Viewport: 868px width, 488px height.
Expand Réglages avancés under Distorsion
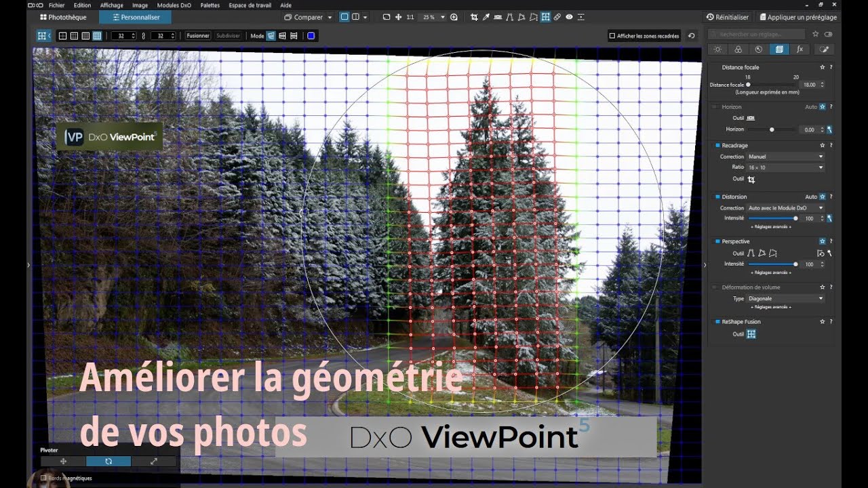tap(770, 227)
